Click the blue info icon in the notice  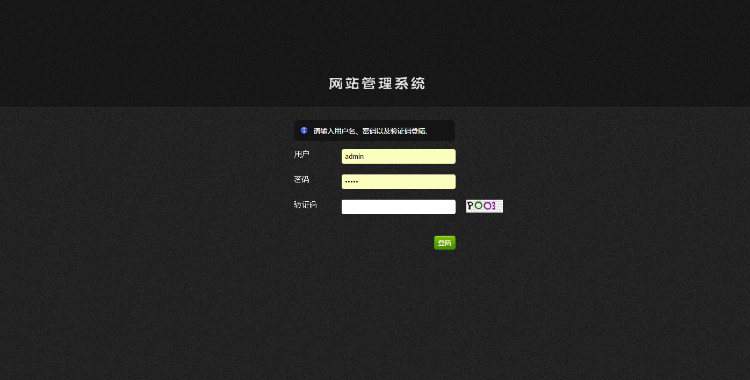tap(304, 130)
